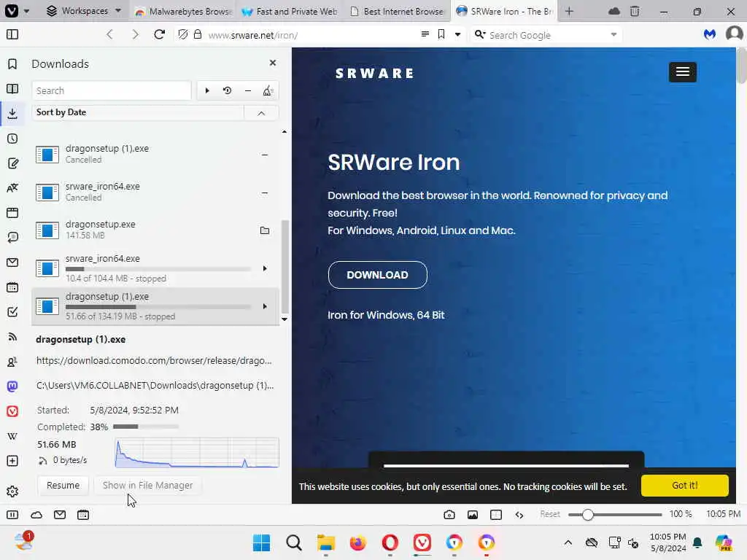Resume download using toolbar play button

206,90
